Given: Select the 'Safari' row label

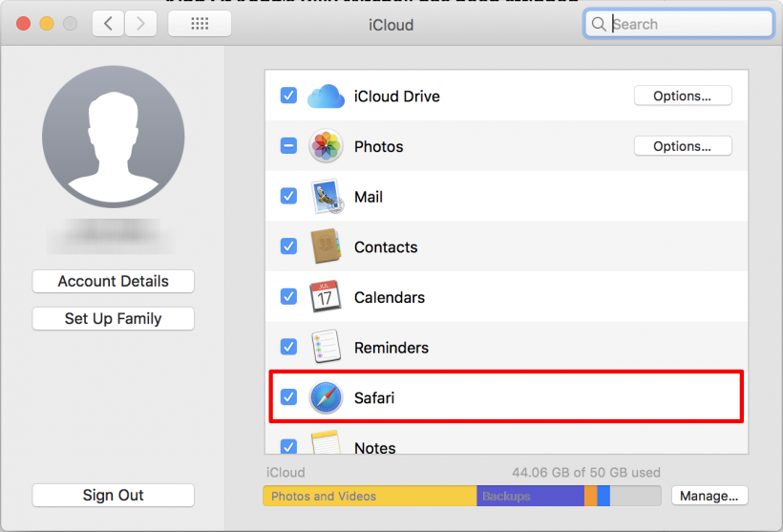Looking at the screenshot, I should pyautogui.click(x=374, y=398).
